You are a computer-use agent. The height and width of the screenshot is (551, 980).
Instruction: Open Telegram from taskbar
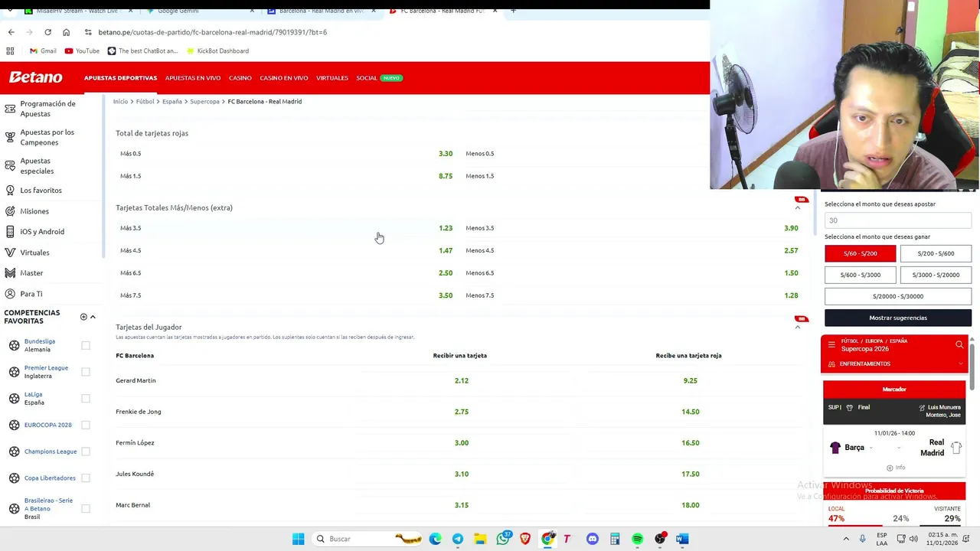tap(457, 539)
